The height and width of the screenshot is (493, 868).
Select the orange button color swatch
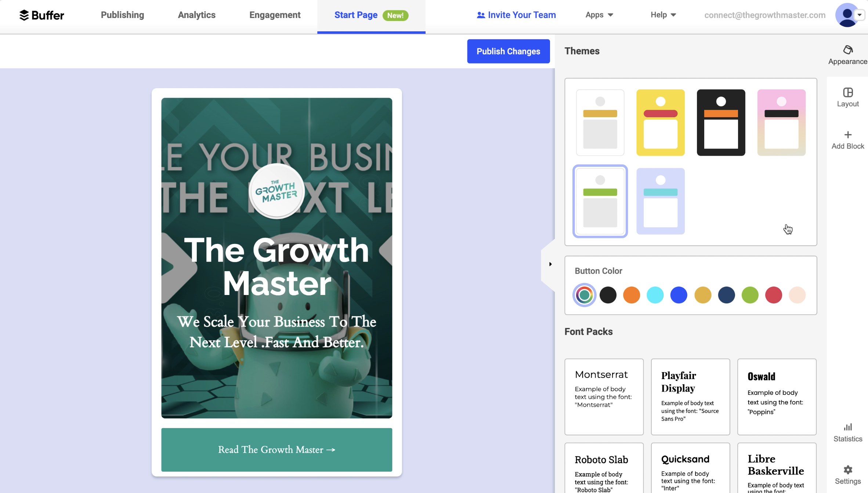[632, 295]
